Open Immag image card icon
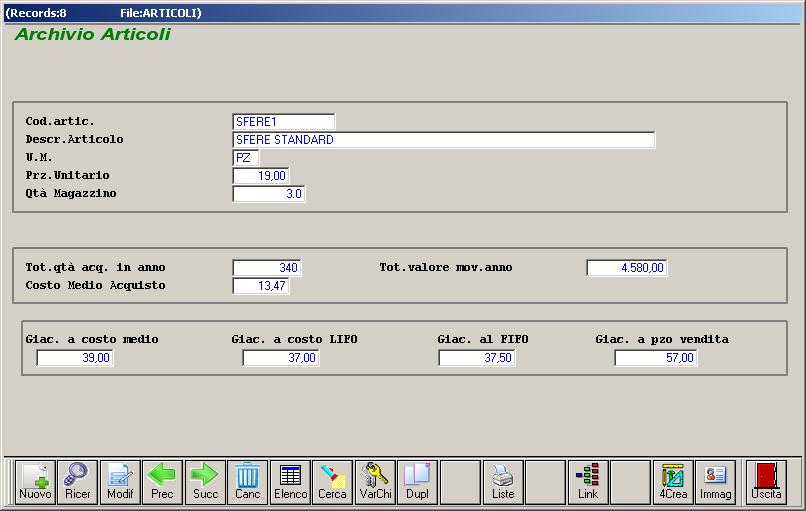Screen dimensions: 806x511 pyautogui.click(x=716, y=482)
